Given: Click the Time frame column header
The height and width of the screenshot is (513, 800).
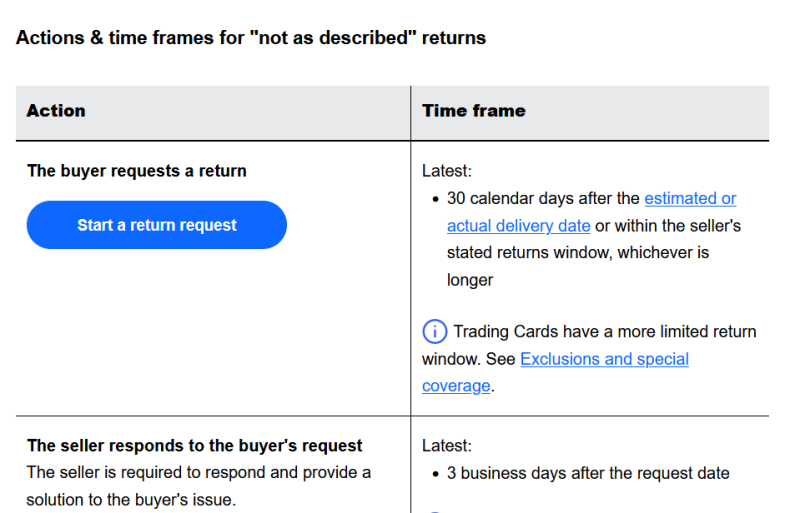Looking at the screenshot, I should [x=474, y=111].
